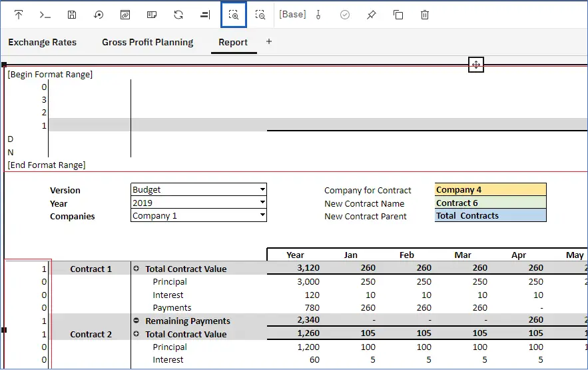This screenshot has width=588, height=370.
Task: Add a new tab with plus button
Action: [269, 41]
